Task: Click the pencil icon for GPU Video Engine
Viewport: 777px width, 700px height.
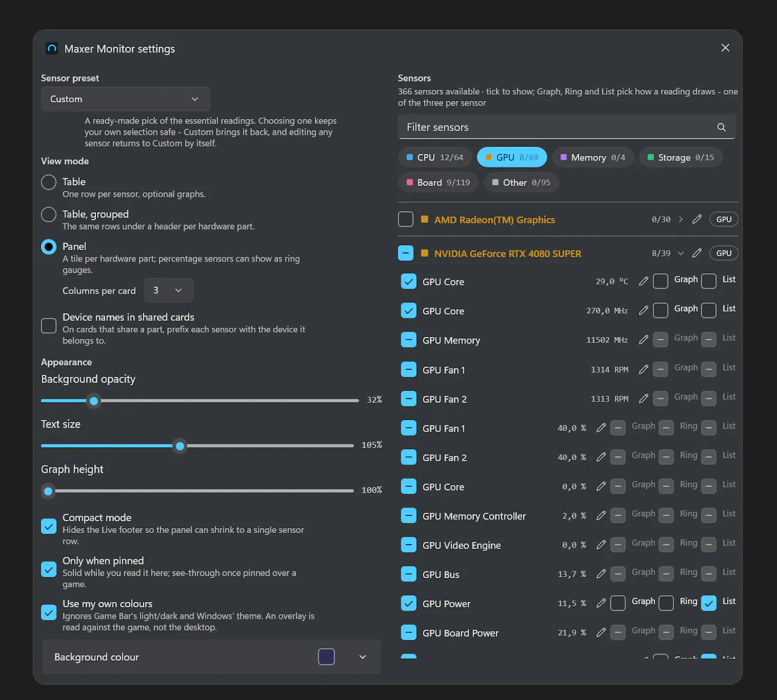Action: (x=601, y=545)
